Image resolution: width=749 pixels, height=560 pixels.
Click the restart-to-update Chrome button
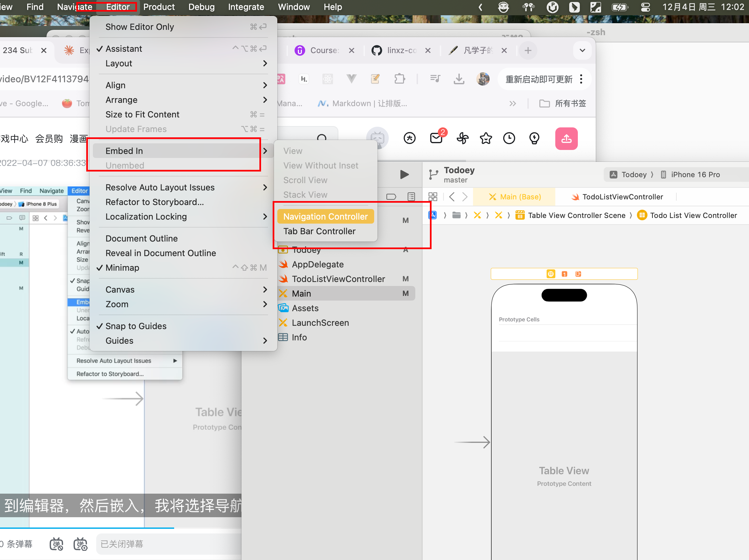click(x=539, y=79)
